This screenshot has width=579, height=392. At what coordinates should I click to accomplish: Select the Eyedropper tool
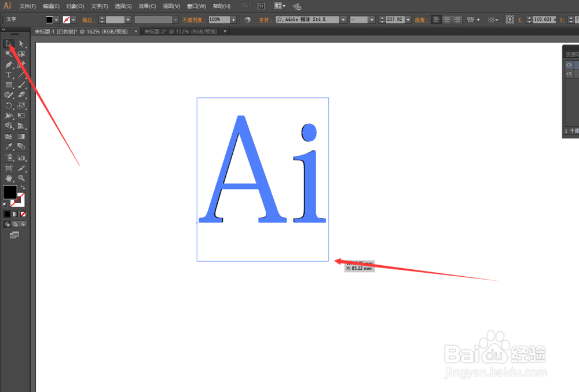tap(9, 146)
